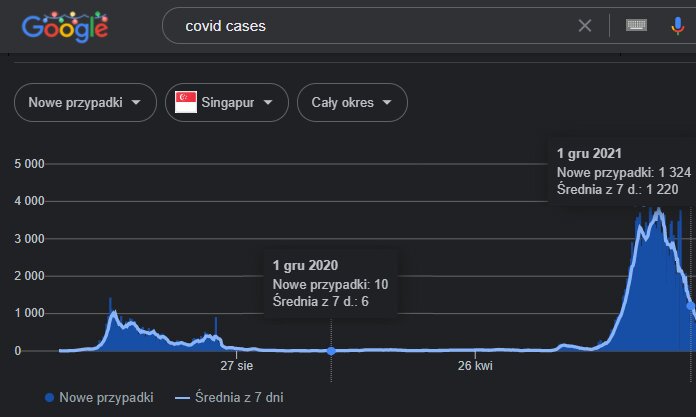Click the '4 000' y-axis label
This screenshot has height=417, width=696.
pyautogui.click(x=29, y=201)
